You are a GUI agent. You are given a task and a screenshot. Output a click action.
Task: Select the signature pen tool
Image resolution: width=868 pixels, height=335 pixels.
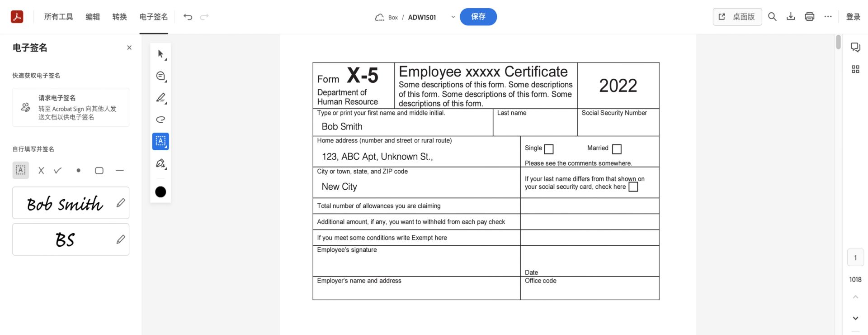pyautogui.click(x=160, y=163)
